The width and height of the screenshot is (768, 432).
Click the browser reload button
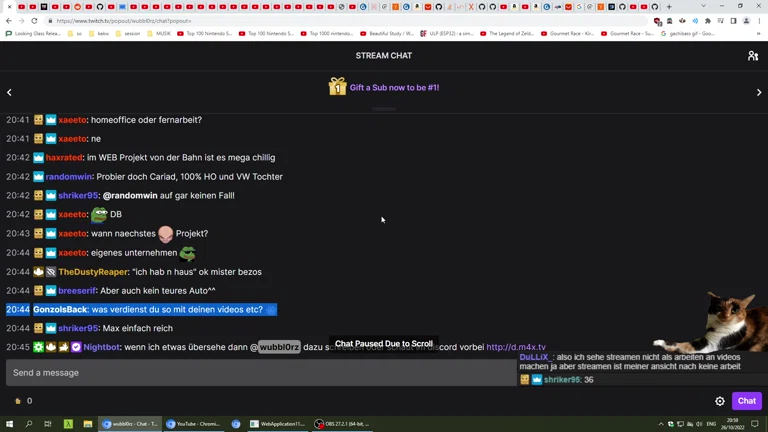point(35,20)
